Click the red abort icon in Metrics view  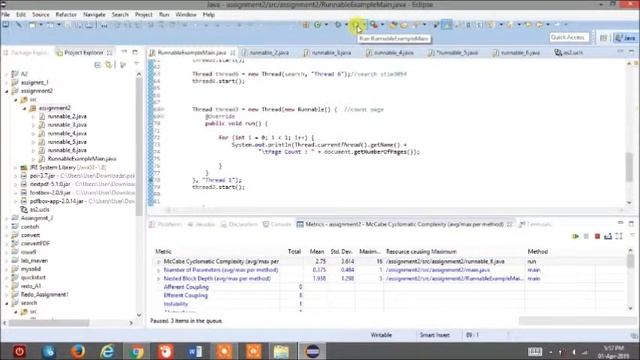point(597,236)
